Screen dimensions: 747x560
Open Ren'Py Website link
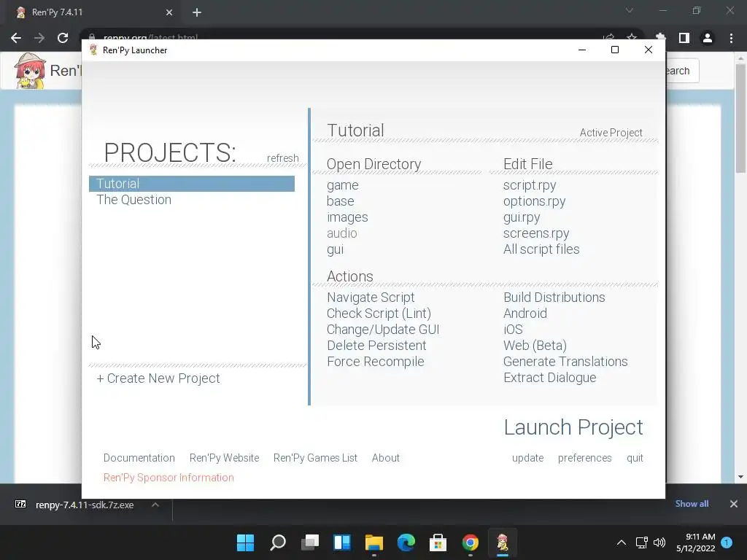[225, 458]
